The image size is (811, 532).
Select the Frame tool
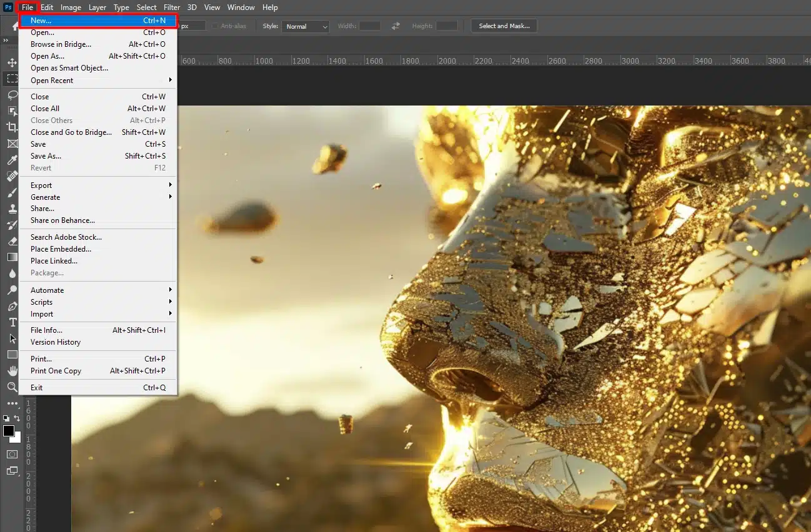(12, 144)
